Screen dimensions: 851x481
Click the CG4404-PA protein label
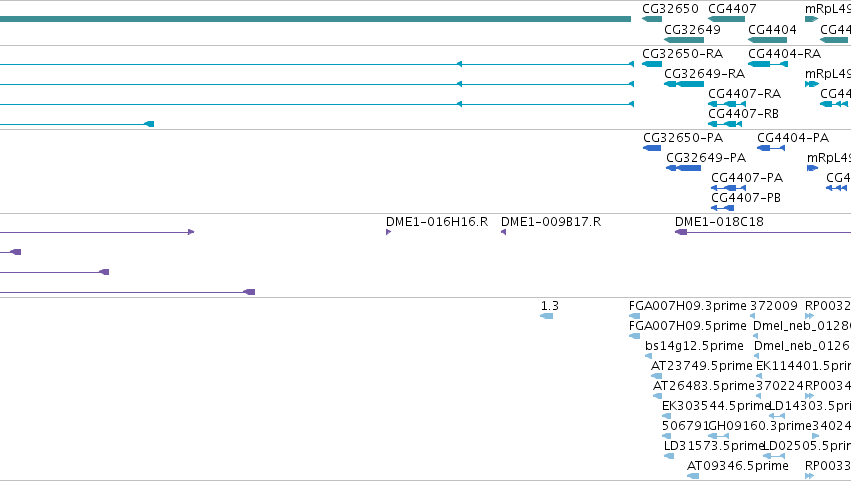pyautogui.click(x=793, y=138)
